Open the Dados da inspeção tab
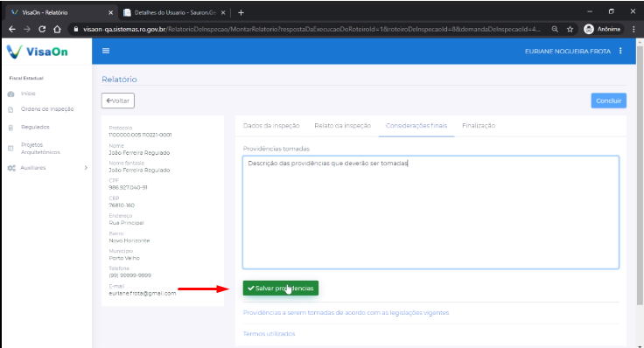This screenshot has width=644, height=348. pos(271,126)
